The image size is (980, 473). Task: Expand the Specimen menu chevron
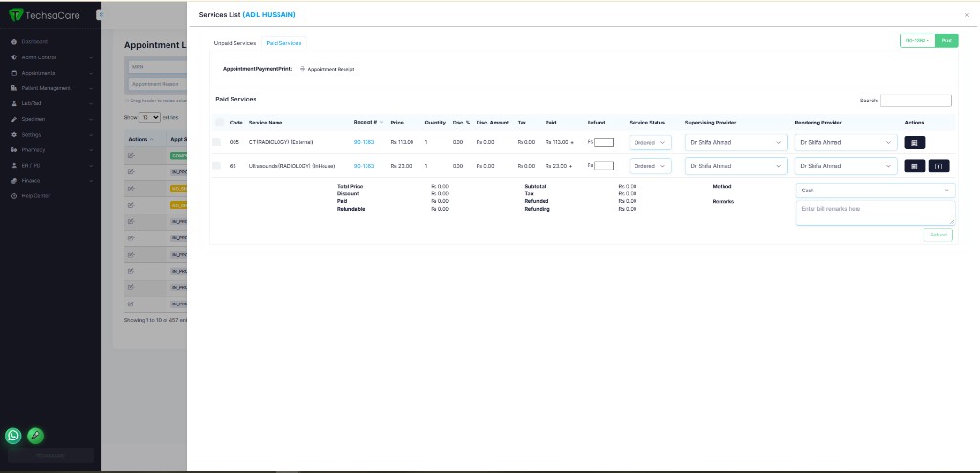[x=91, y=119]
